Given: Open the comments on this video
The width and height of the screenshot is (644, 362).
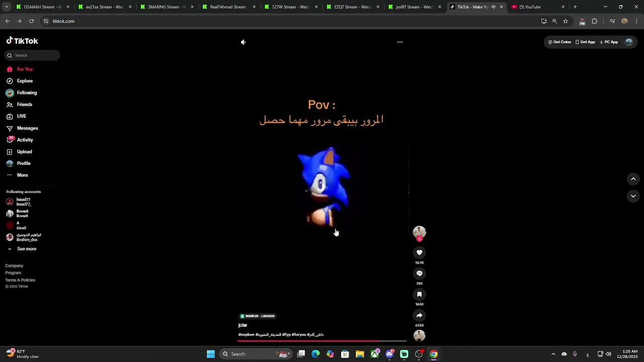Looking at the screenshot, I should click(x=419, y=274).
